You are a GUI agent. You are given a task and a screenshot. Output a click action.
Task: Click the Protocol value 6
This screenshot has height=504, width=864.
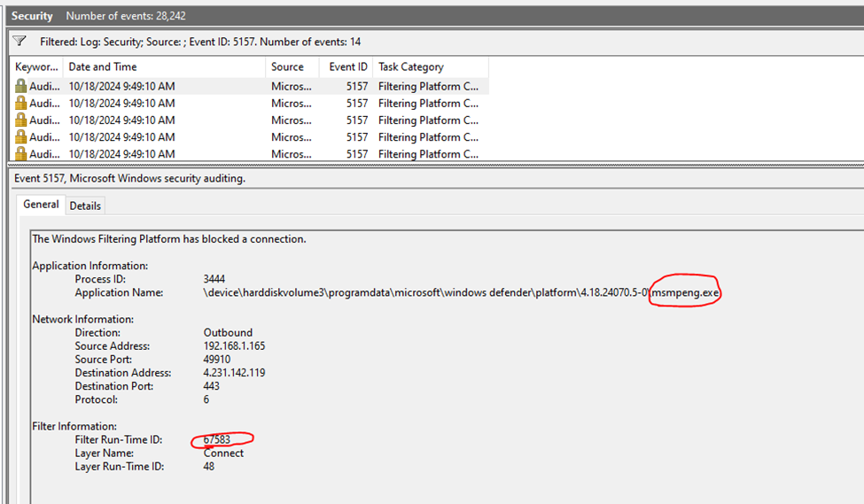pyautogui.click(x=206, y=399)
